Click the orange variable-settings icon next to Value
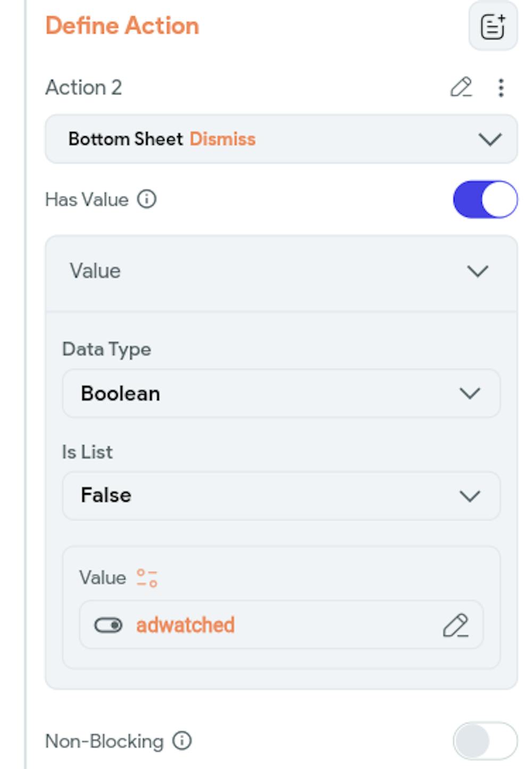532x769 pixels. (147, 578)
